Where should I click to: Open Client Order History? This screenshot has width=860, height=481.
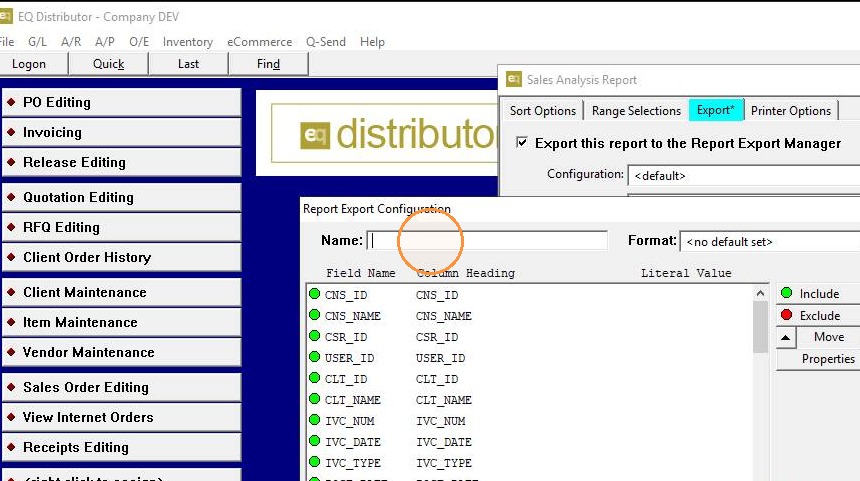coord(122,258)
